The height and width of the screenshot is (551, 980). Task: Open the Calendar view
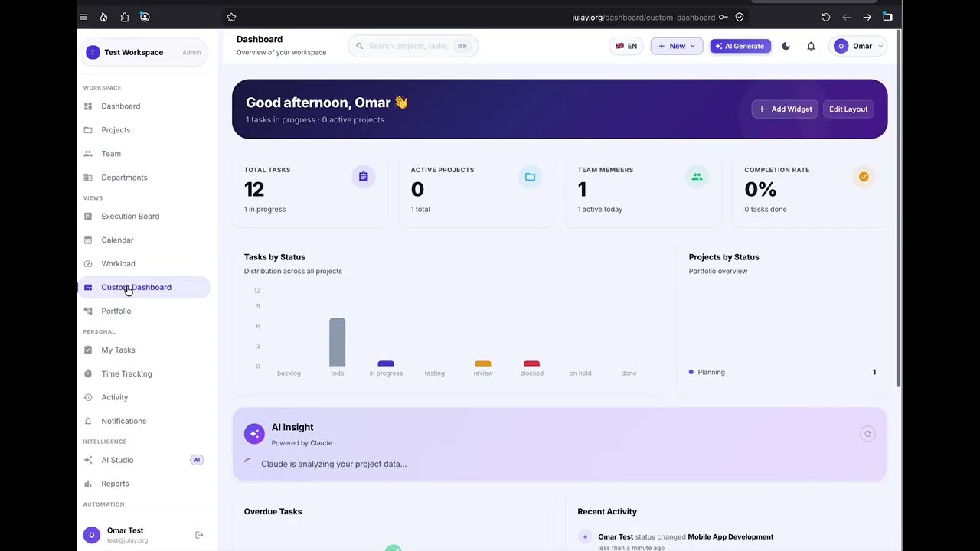[144, 240]
